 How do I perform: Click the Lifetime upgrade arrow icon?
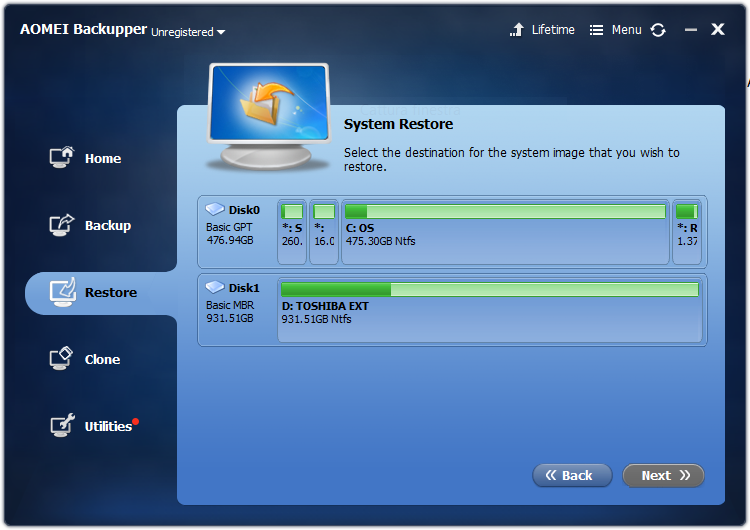[517, 30]
